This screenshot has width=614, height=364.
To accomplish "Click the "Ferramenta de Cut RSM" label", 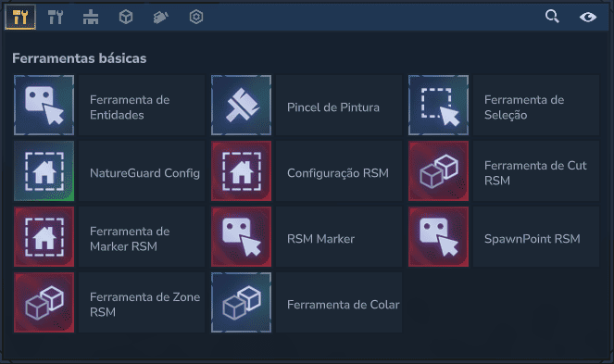I will point(535,173).
